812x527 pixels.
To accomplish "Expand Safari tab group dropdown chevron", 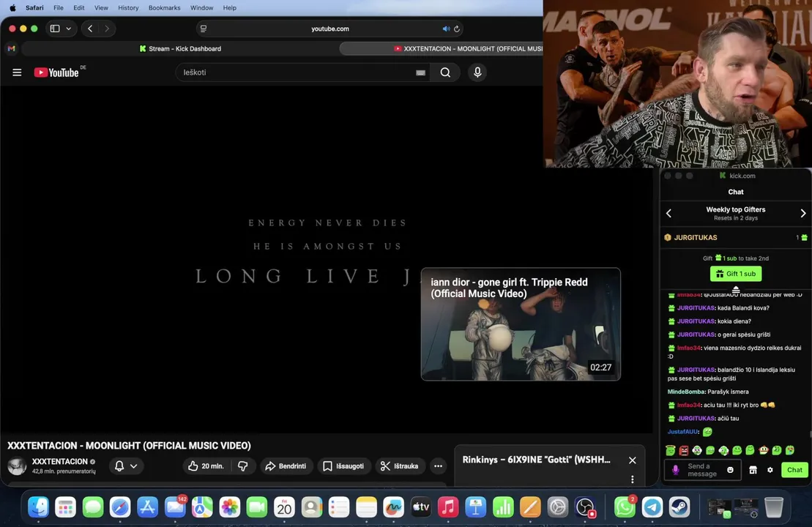I will coord(68,29).
